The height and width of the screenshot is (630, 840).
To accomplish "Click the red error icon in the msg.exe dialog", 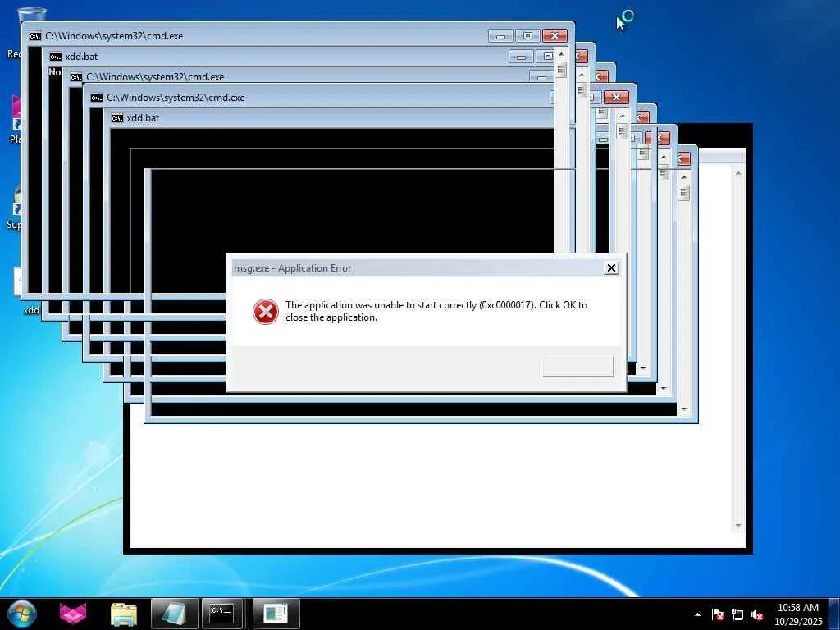I will point(266,312).
